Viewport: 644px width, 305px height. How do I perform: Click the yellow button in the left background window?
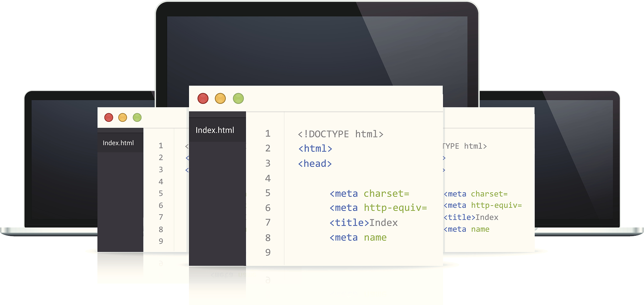pos(123,118)
